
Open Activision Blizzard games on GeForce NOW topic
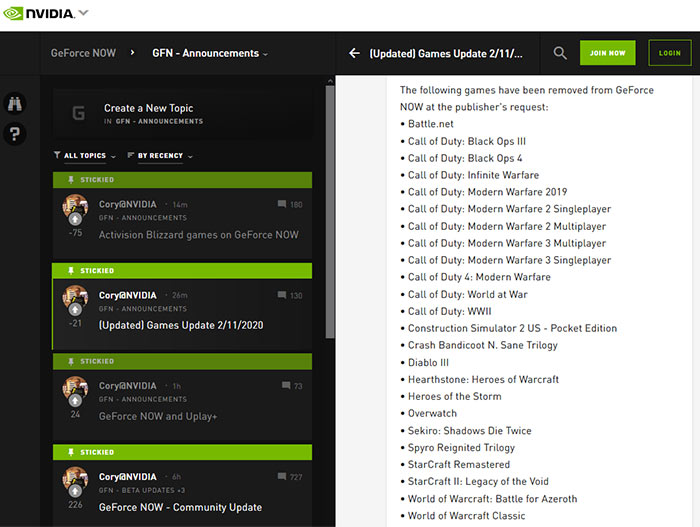click(x=199, y=234)
